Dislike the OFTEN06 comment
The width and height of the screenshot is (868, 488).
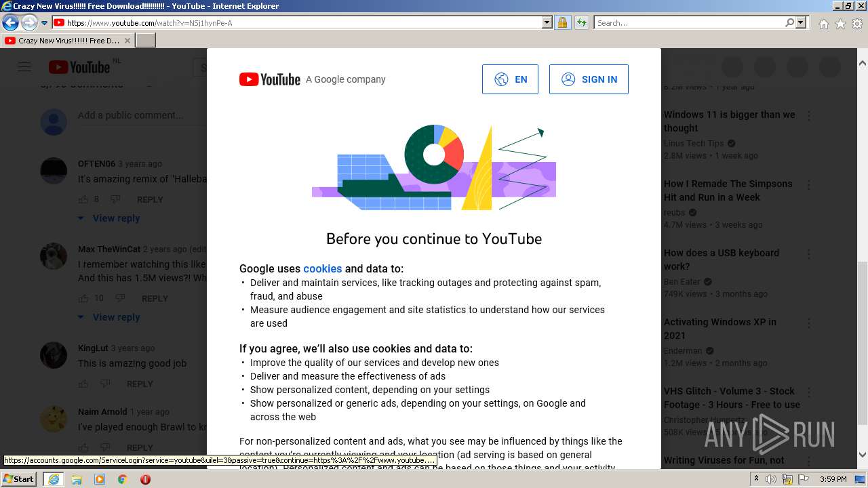tap(115, 199)
